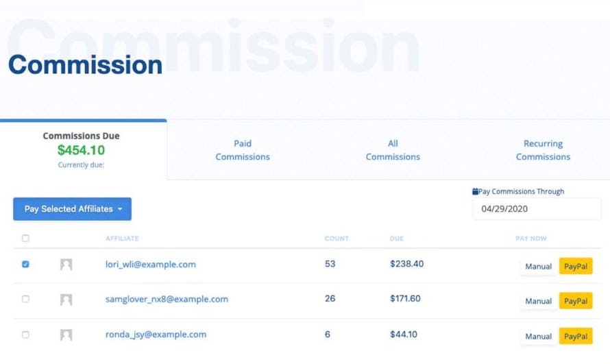Screen dimensions: 610x364
Task: Switch to Paid Commissions tab
Action: [243, 150]
